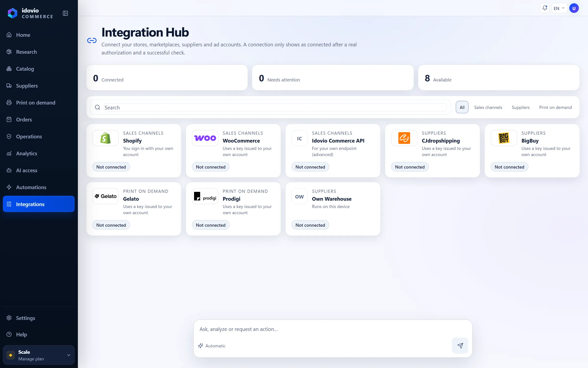The height and width of the screenshot is (368, 588).
Task: Open notifications bell
Action: (x=545, y=8)
